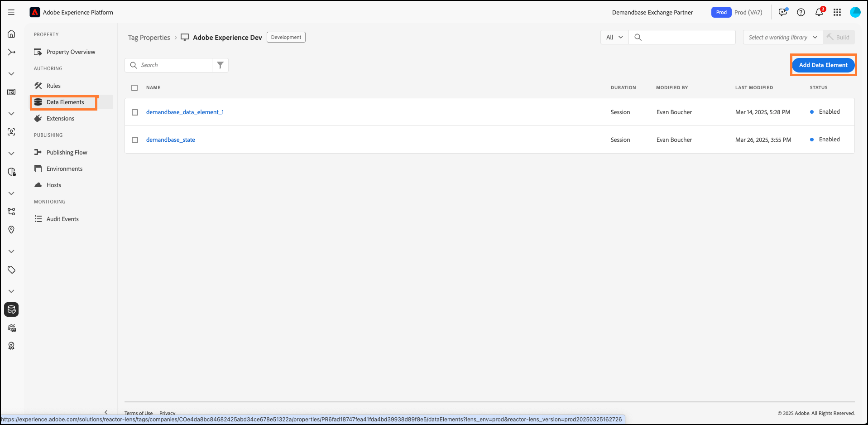The image size is (868, 425).
Task: Check the demandbase_state row checkbox
Action: pos(135,140)
